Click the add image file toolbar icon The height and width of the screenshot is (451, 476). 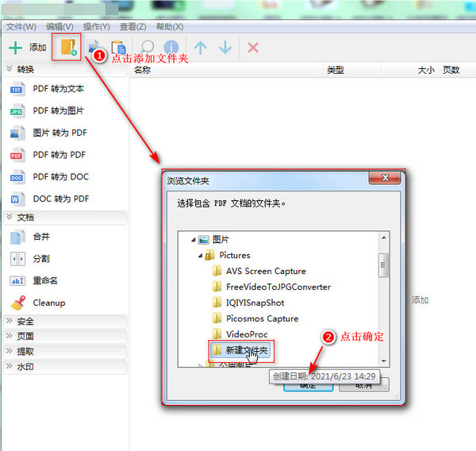click(93, 48)
